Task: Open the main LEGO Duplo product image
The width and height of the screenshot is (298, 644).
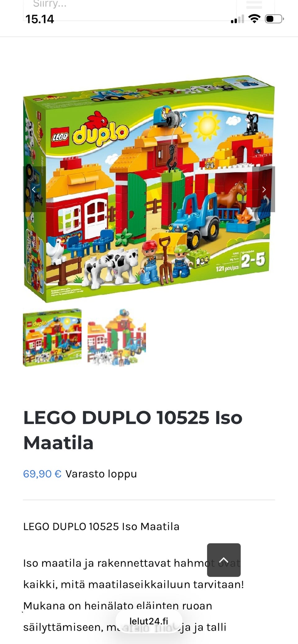Action: [149, 189]
